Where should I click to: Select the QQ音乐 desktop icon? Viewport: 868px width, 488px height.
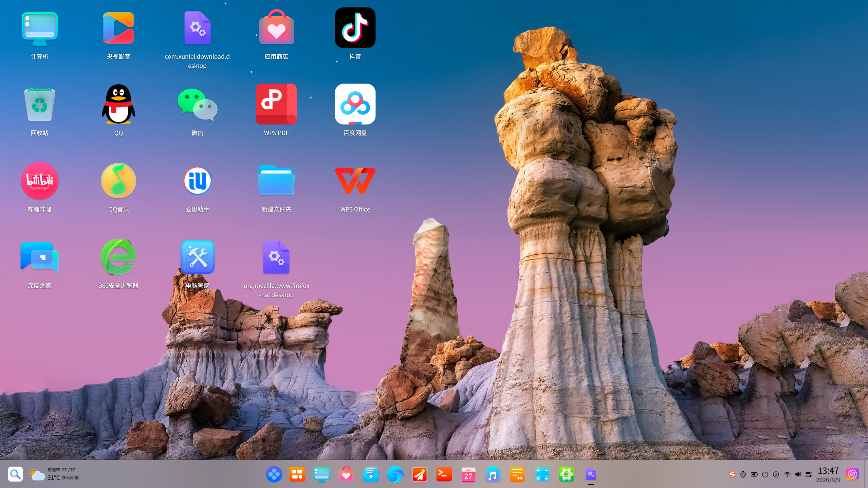pyautogui.click(x=118, y=181)
